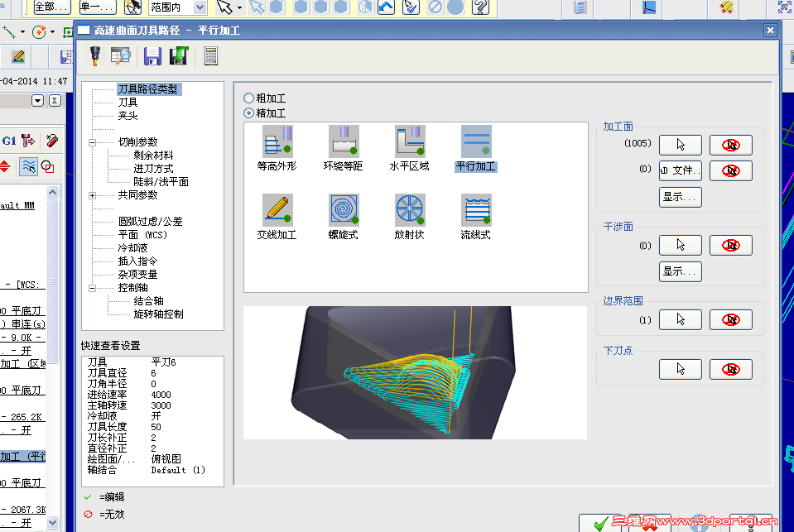Screen dimensions: 794x532
Task: Select the 水平区域 toolpath icon
Action: (x=409, y=141)
